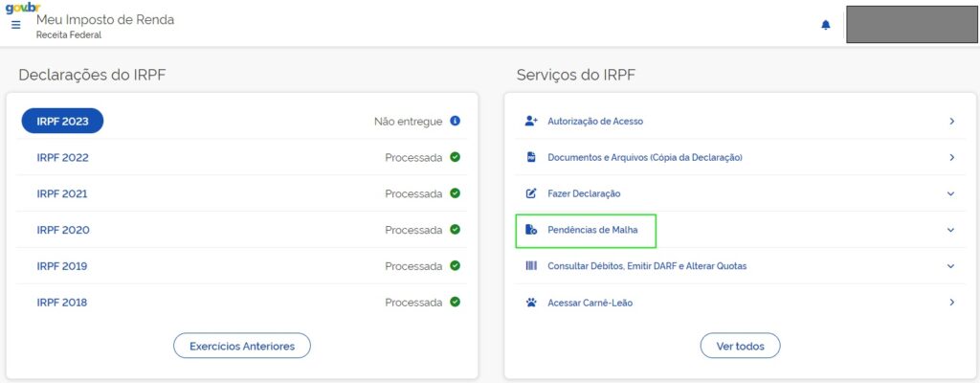Click the Fazer Declaração edit icon

[531, 193]
